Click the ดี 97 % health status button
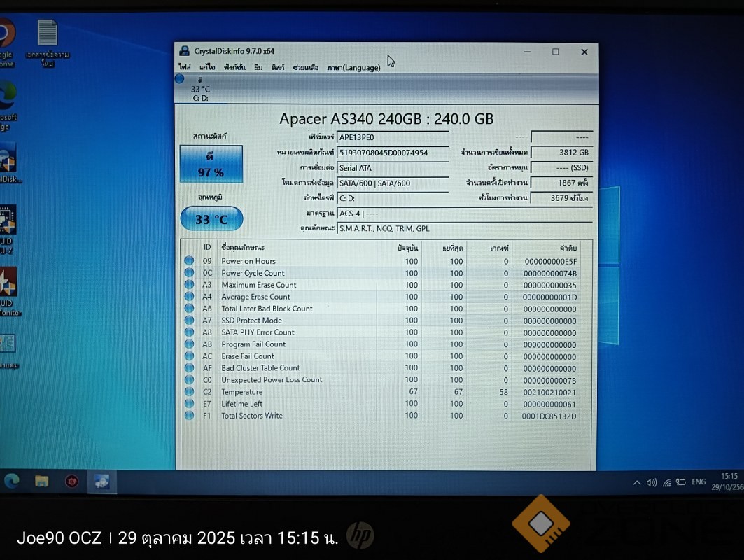This screenshot has width=744, height=560. (x=211, y=164)
